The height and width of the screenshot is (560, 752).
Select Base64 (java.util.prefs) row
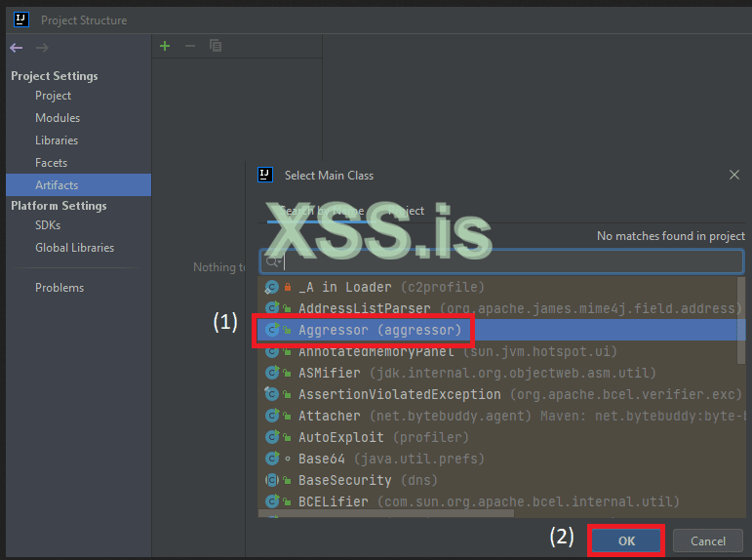502,459
